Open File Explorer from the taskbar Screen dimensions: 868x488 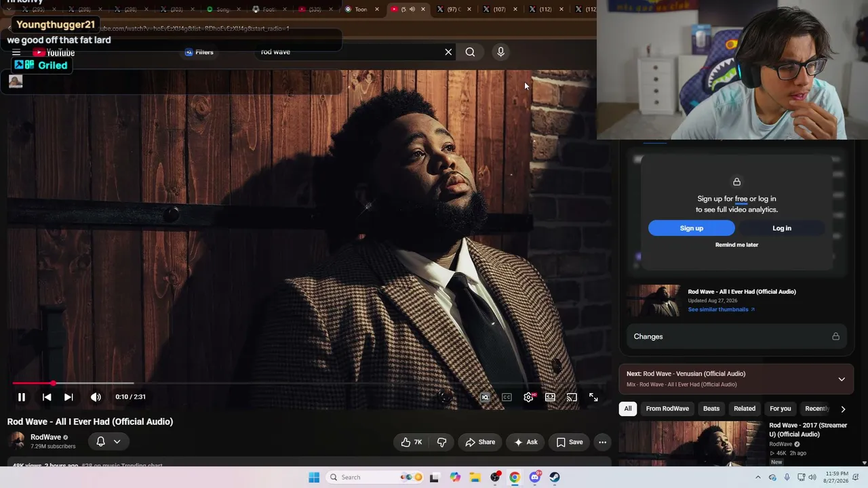pyautogui.click(x=475, y=477)
